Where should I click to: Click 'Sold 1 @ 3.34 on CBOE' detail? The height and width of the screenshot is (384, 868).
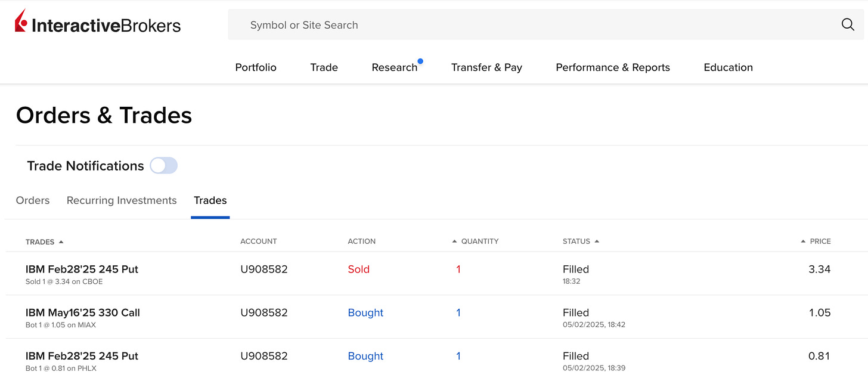click(x=64, y=281)
